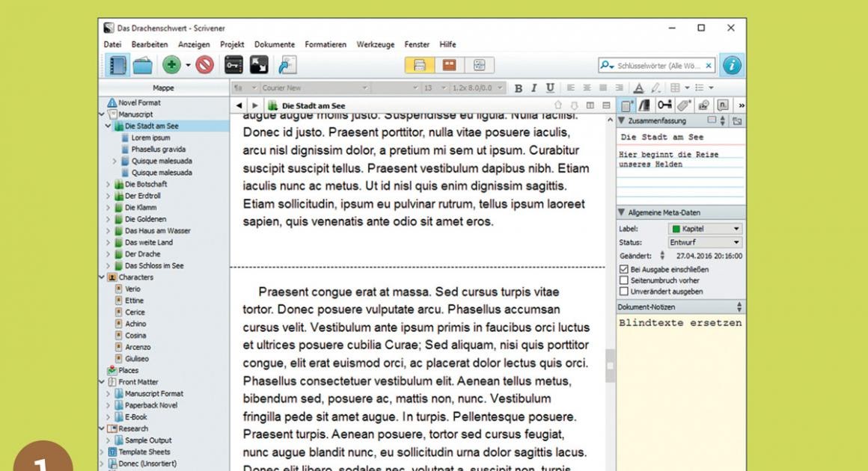The image size is (868, 471).
Task: Enable the Seitenumbruch vorher checkbox
Action: point(624,280)
